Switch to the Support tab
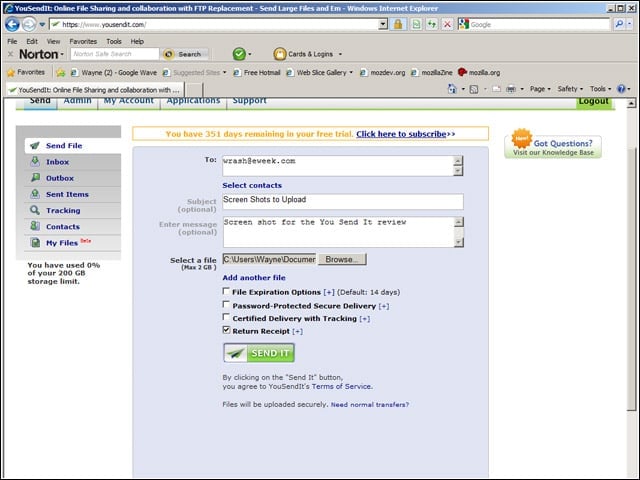The height and width of the screenshot is (480, 640). click(x=249, y=102)
